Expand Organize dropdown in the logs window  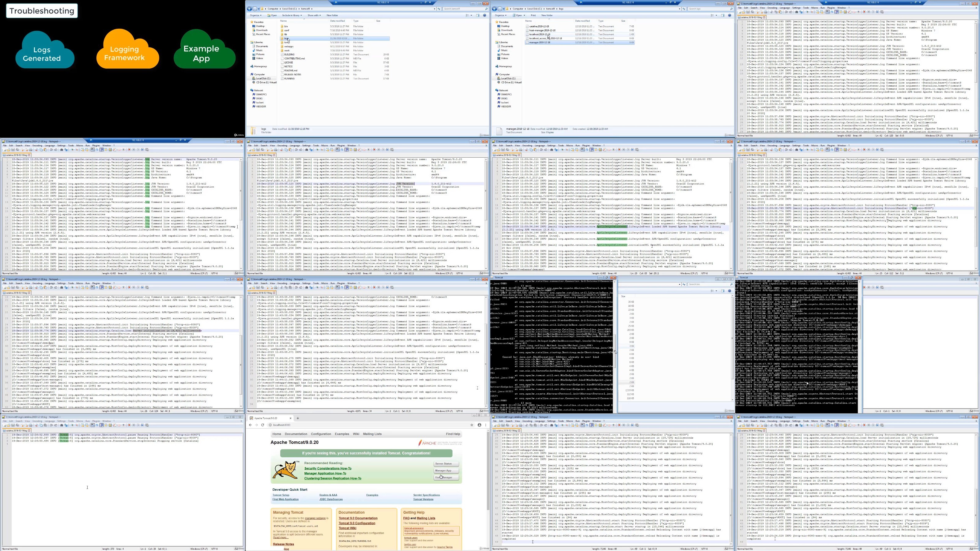[501, 15]
